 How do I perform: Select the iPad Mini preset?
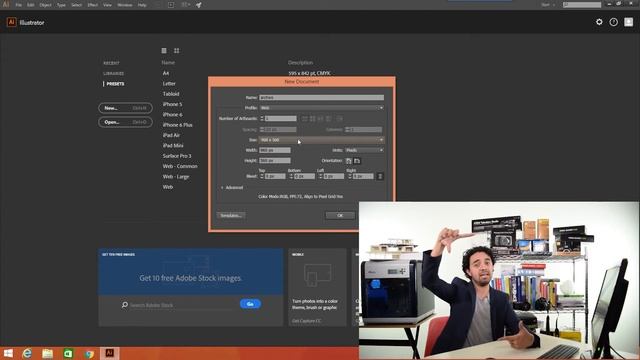[x=173, y=145]
